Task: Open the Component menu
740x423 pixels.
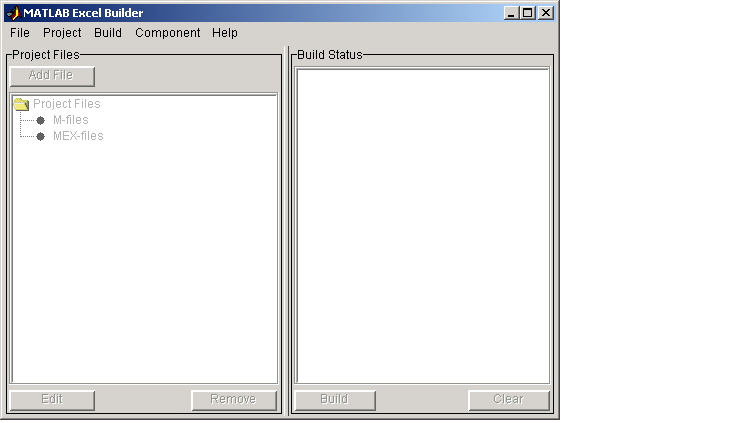Action: pyautogui.click(x=168, y=33)
